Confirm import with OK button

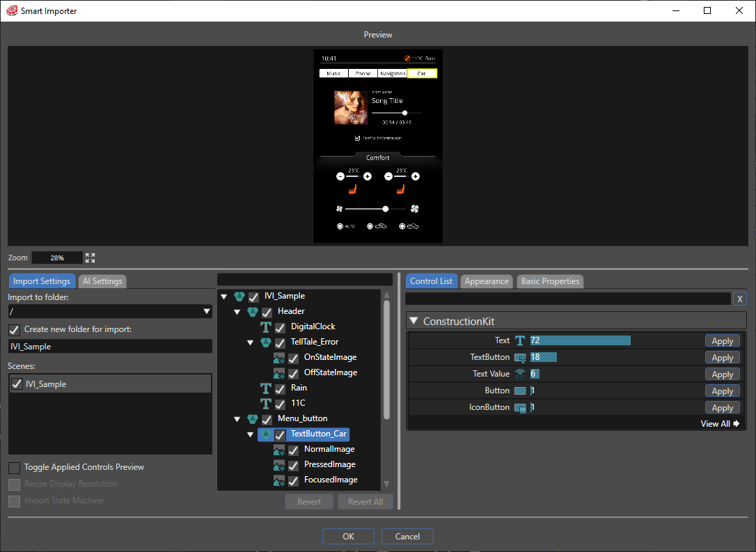(x=348, y=537)
